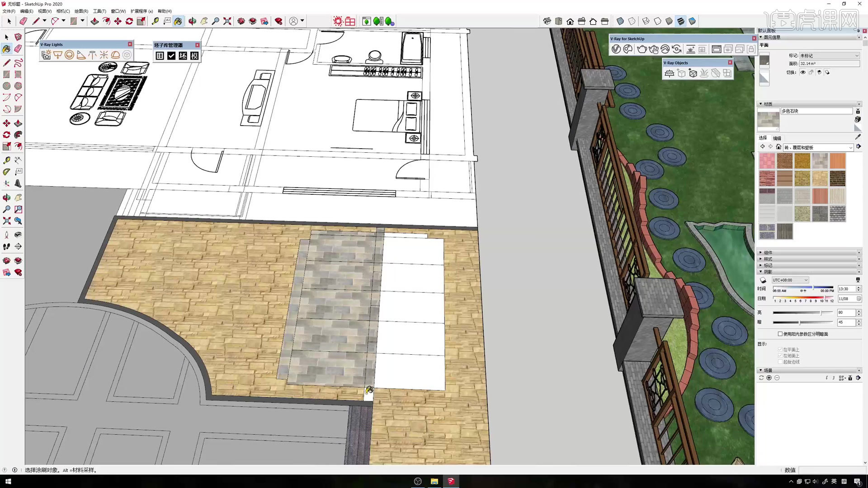Toggle entity lock icon

tap(811, 72)
